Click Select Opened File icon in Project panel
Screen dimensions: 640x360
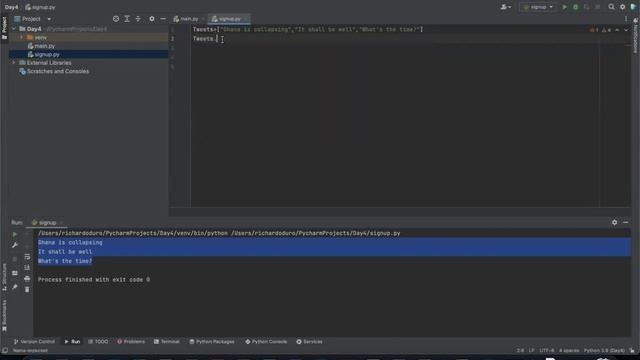[116, 19]
